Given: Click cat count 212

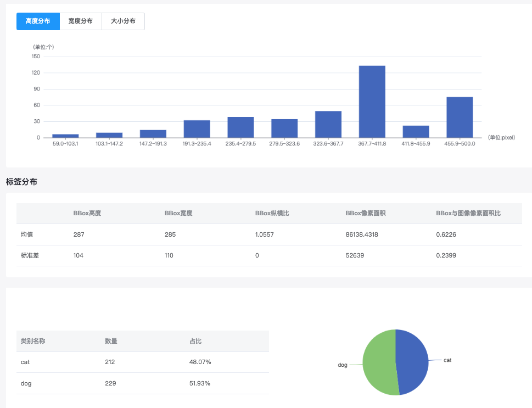Looking at the screenshot, I should pyautogui.click(x=110, y=362).
